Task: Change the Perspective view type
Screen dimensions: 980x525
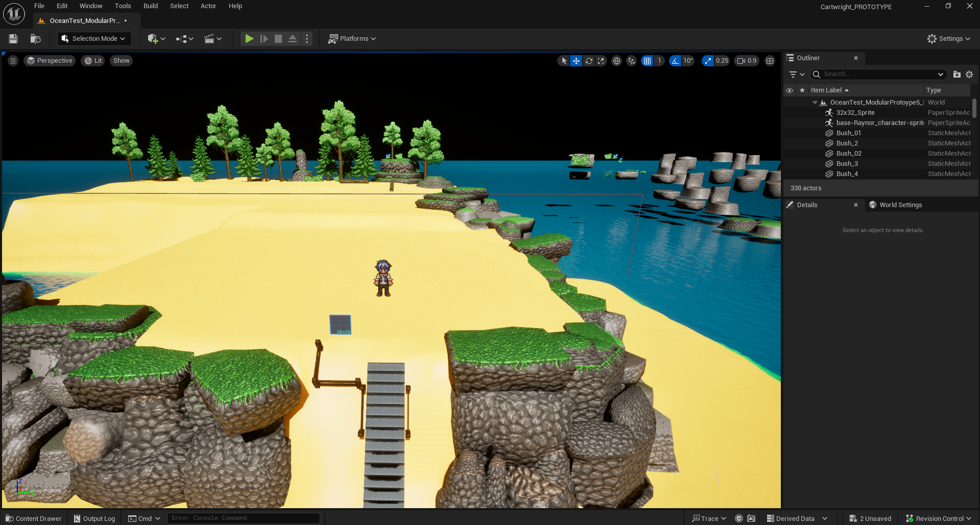Action: click(x=50, y=61)
